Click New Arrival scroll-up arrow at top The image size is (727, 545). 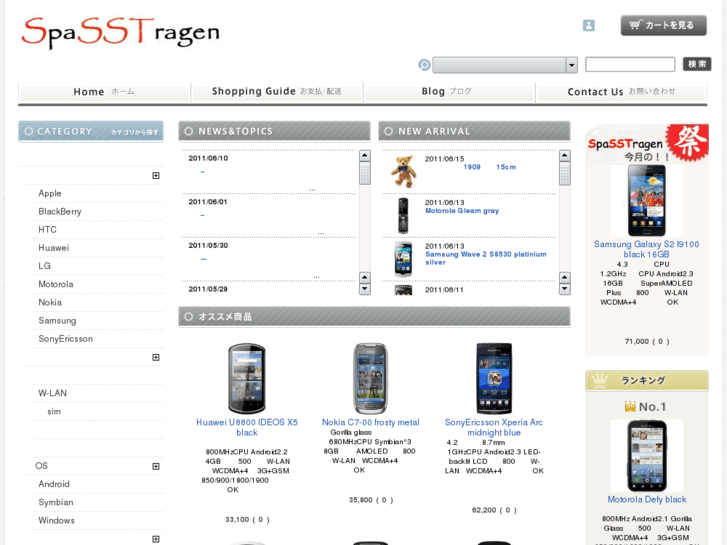pos(565,155)
